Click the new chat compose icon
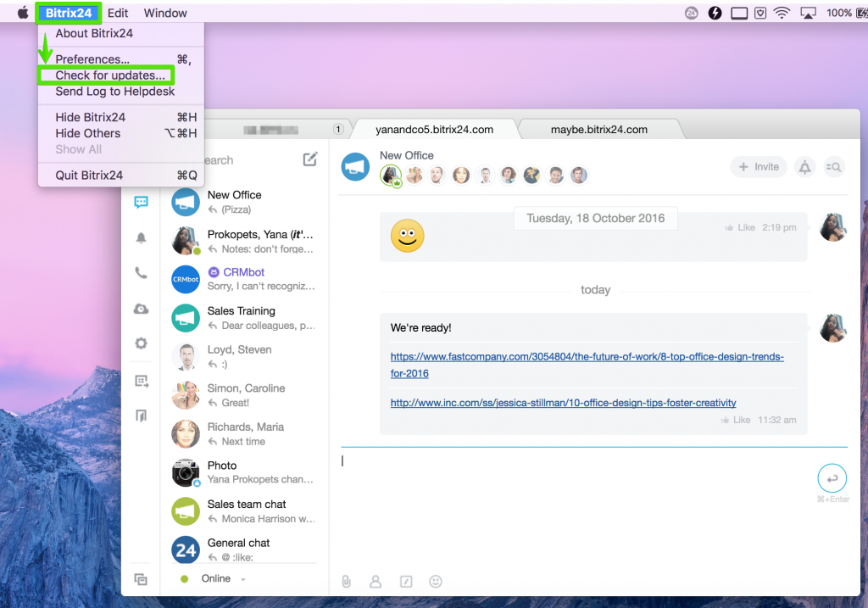 (310, 159)
